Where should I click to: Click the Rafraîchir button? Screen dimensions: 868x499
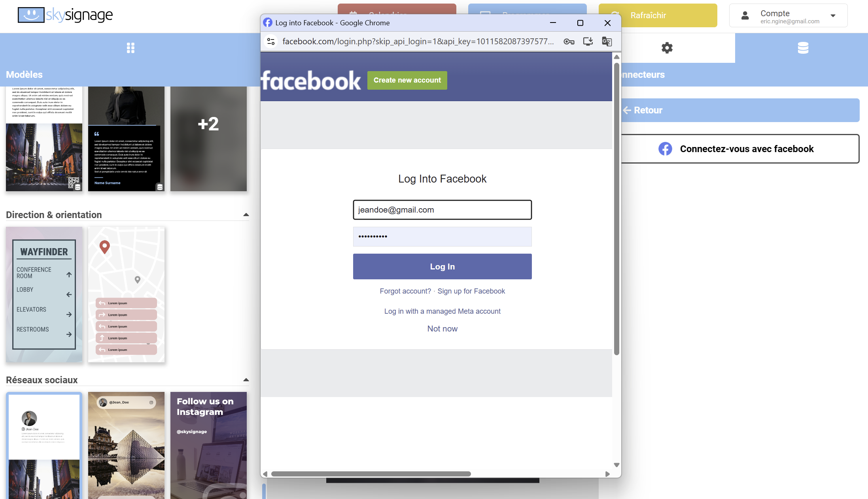(x=658, y=15)
